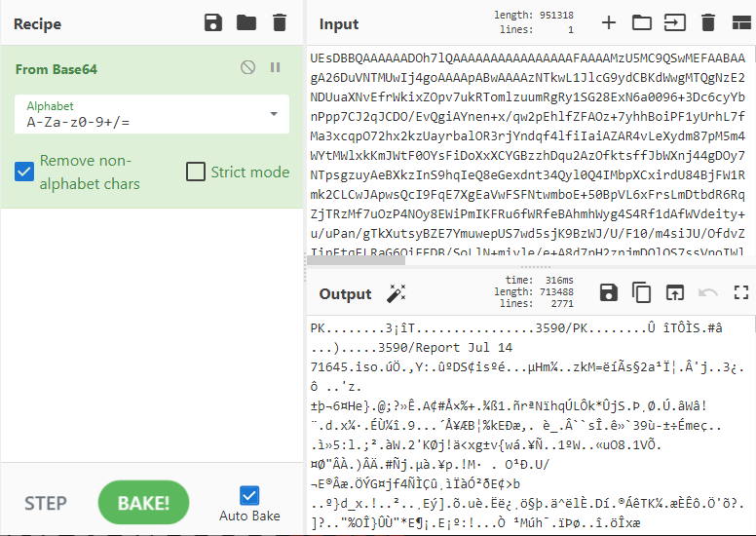Save the recipe with the floppy icon

pyautogui.click(x=213, y=22)
